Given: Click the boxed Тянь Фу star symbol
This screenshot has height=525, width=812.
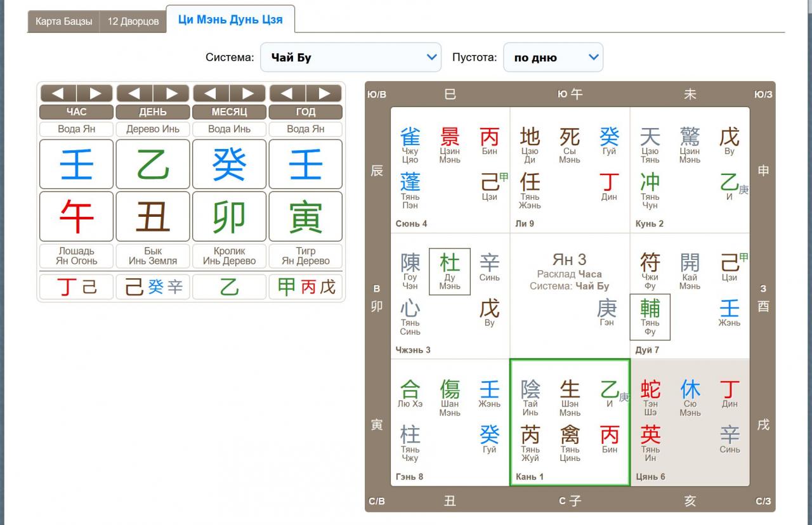Looking at the screenshot, I should coord(650,317).
